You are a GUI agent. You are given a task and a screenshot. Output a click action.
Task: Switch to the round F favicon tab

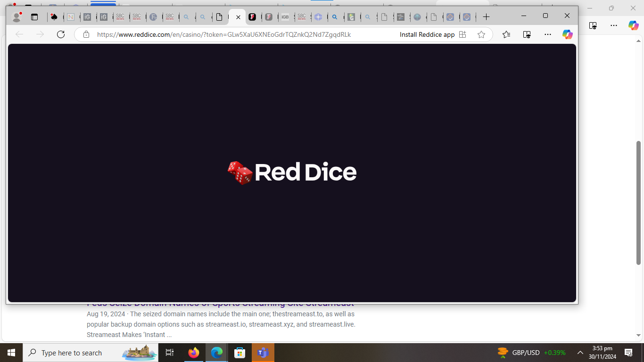pyautogui.click(x=153, y=17)
